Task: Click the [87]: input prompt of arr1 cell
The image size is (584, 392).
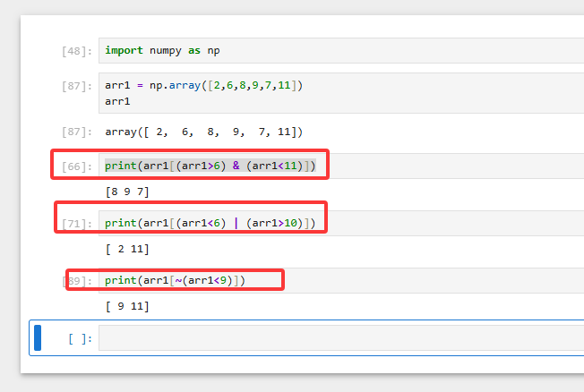Action: pyautogui.click(x=77, y=86)
